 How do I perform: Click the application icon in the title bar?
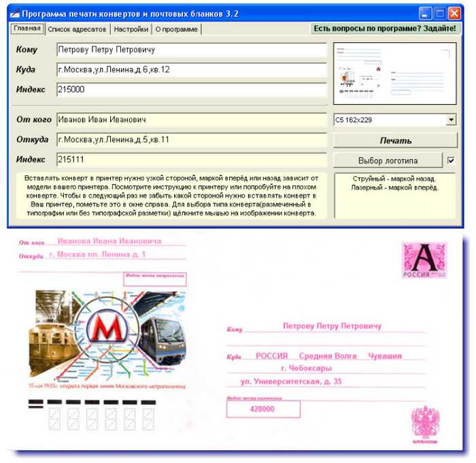pyautogui.click(x=14, y=14)
